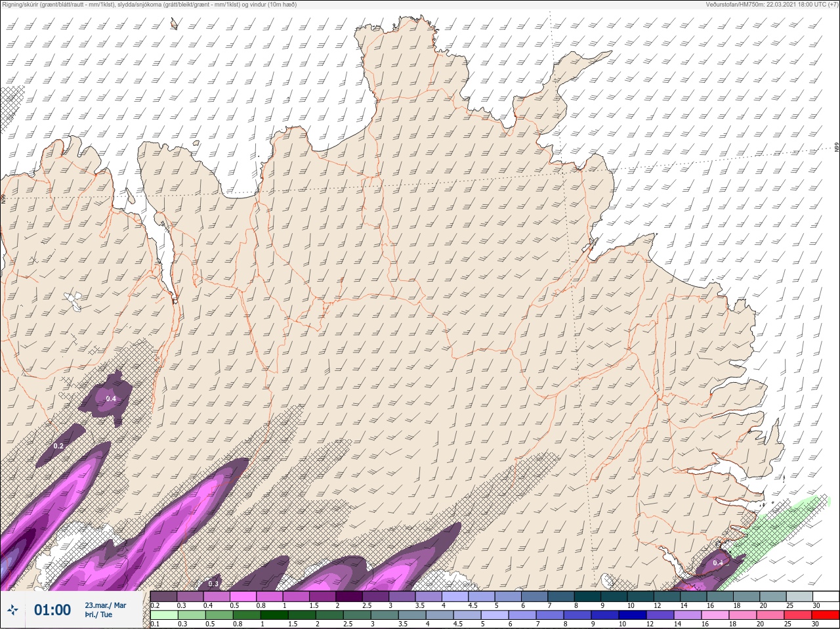
Task: Pick the bright pink 0.5 swatch in the upper legend
Action: tap(243, 596)
